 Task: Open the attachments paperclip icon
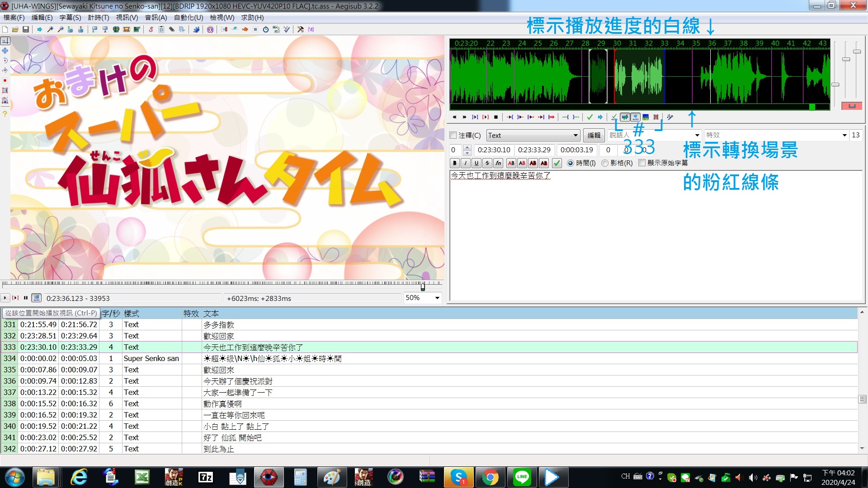172,29
